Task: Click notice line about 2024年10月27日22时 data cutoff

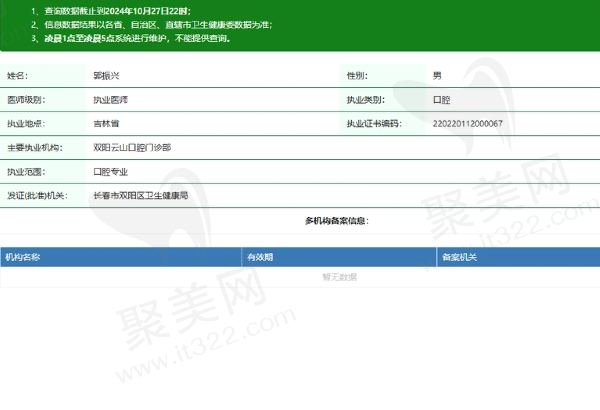Action: (111, 11)
